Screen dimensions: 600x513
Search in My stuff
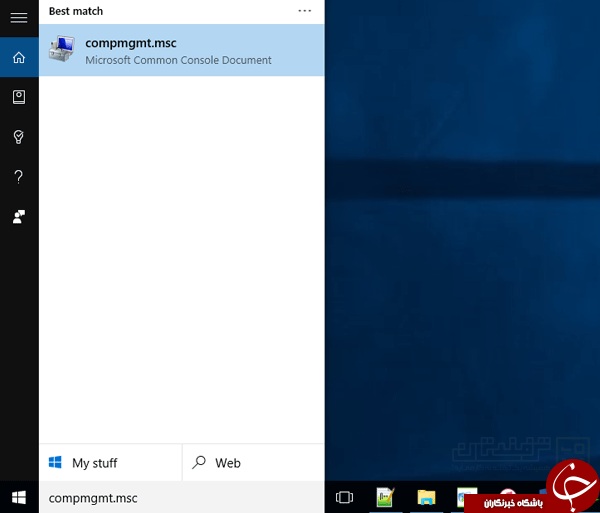click(111, 463)
